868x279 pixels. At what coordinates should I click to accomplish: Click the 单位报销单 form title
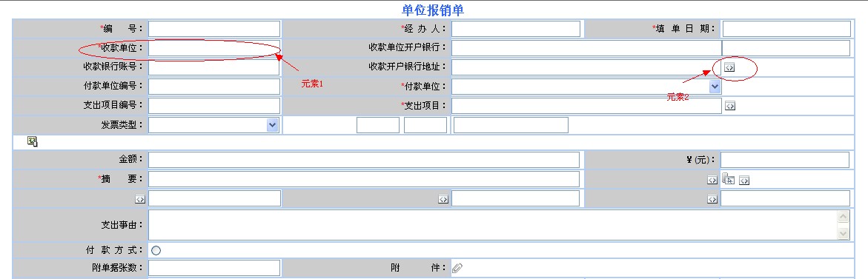(x=433, y=10)
